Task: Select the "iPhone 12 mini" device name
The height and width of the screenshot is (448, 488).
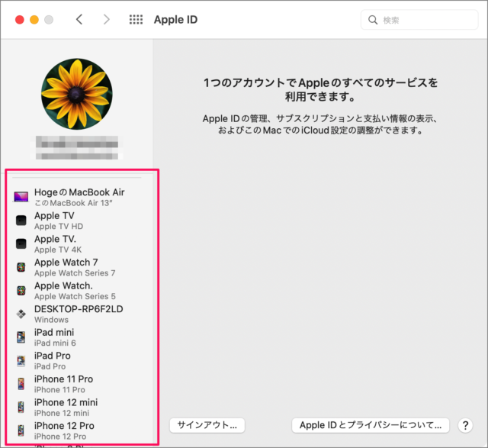Action: pos(66,402)
